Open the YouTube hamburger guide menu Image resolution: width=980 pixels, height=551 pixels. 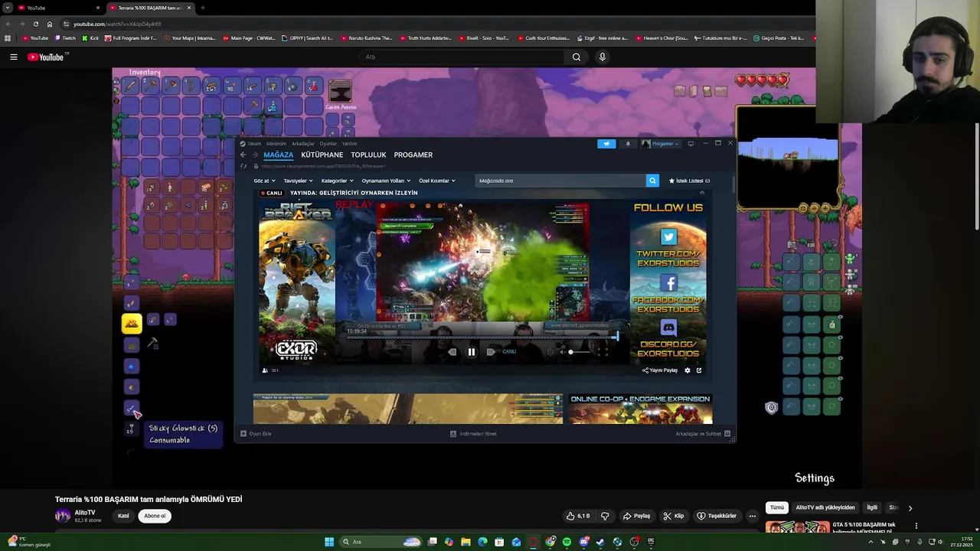pos(13,57)
